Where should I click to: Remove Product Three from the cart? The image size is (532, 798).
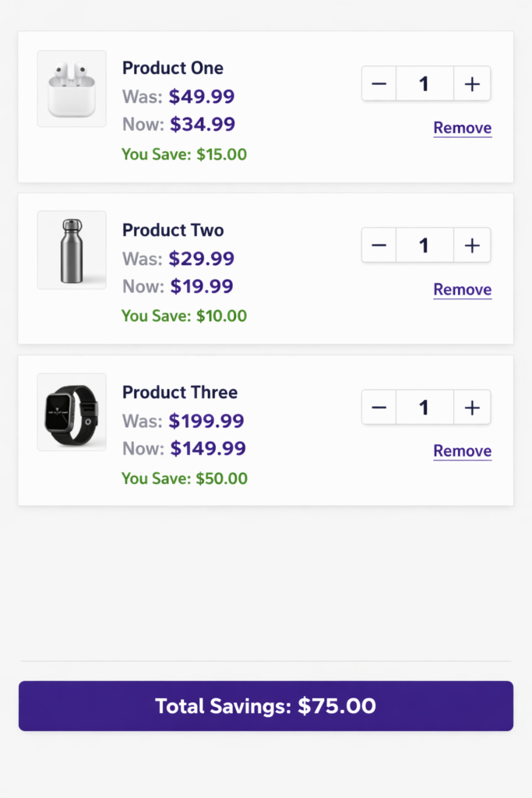point(462,450)
